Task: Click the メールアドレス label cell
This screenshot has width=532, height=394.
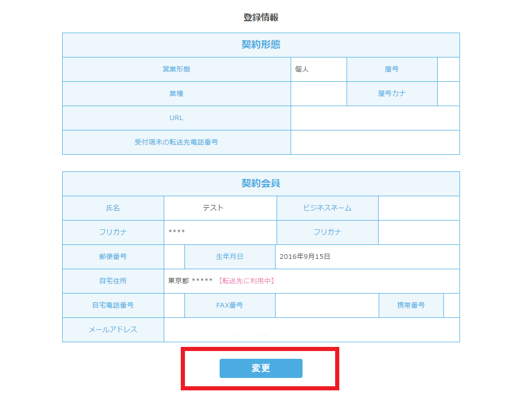Action: 113,329
